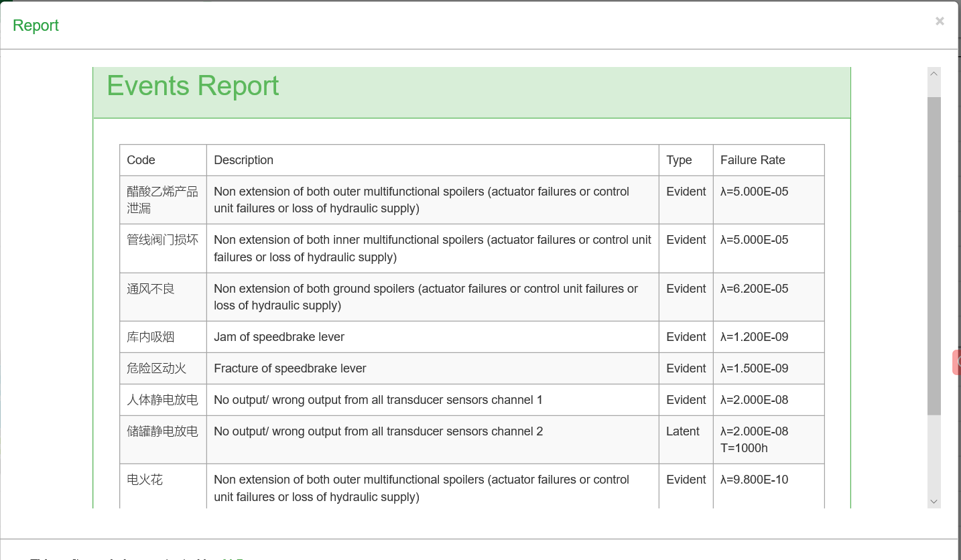The width and height of the screenshot is (961, 560).
Task: Click the failure rate λ=1.200E-09
Action: (x=755, y=337)
